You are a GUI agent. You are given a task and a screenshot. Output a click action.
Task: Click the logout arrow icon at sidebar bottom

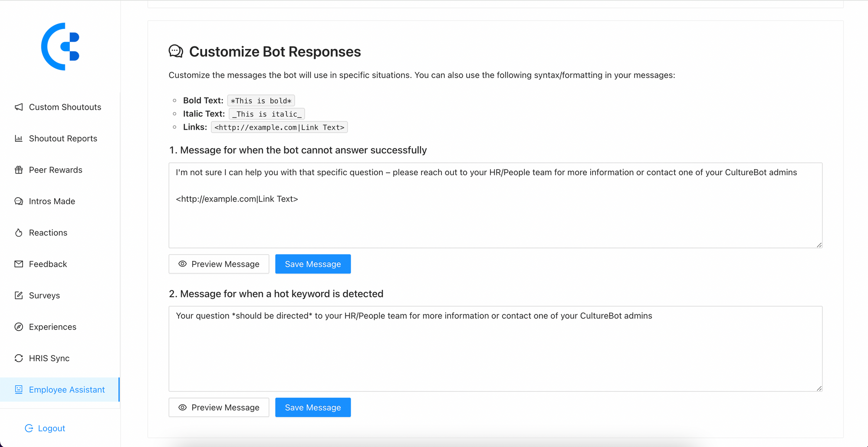29,428
